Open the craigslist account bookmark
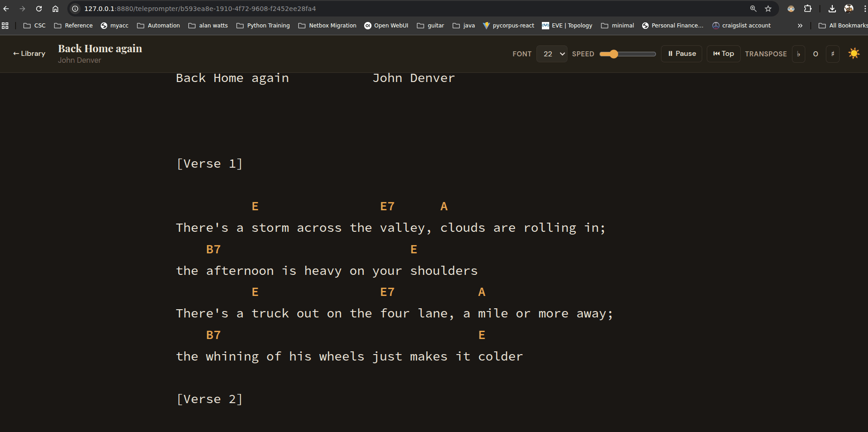This screenshot has height=432, width=868. pos(741,26)
